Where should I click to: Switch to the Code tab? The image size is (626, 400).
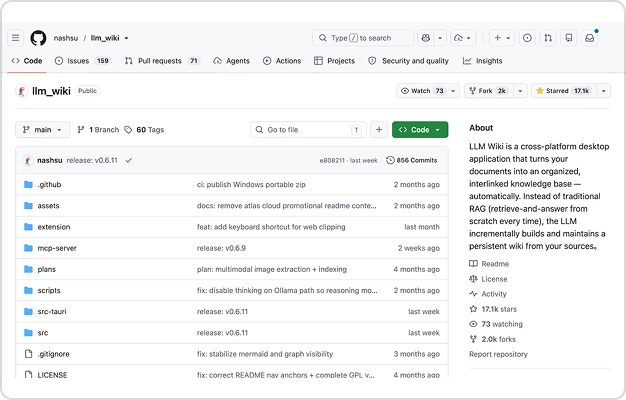(x=27, y=61)
